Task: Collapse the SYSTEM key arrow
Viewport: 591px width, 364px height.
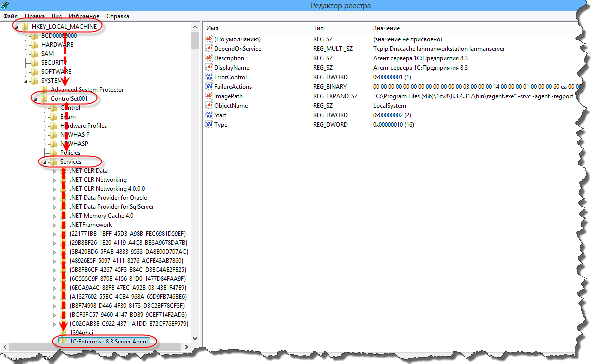Action: pos(26,81)
